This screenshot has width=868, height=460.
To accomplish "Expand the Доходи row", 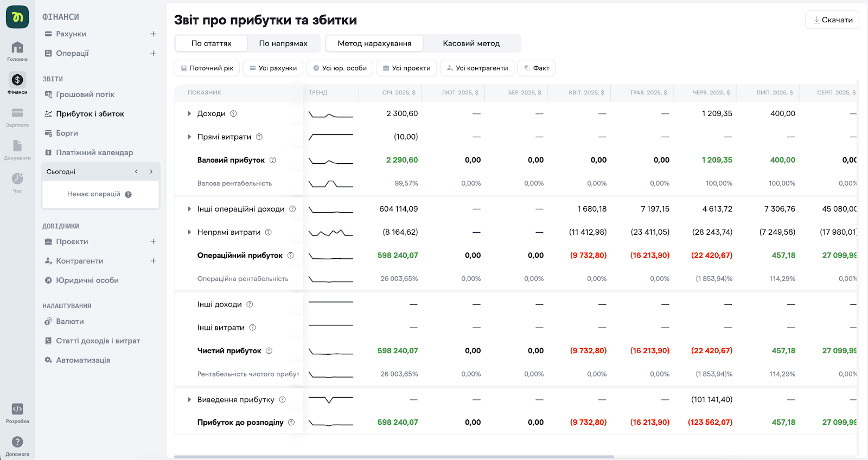I will (x=189, y=114).
